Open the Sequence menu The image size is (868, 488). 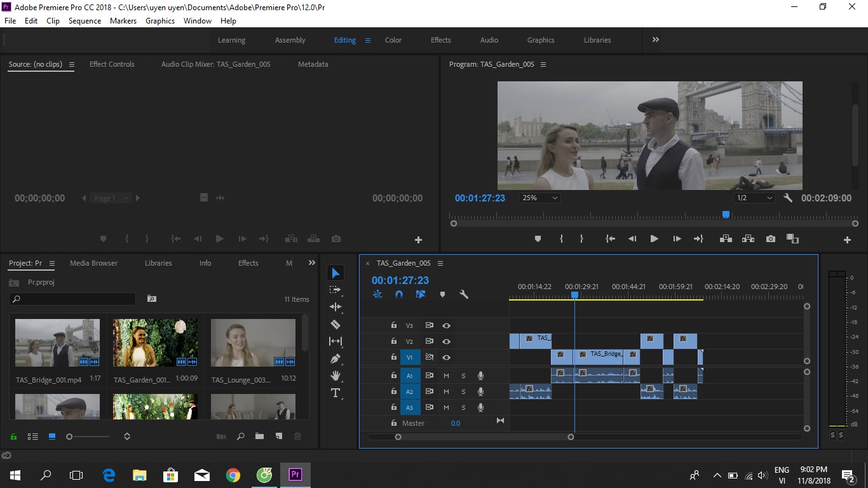(x=85, y=20)
